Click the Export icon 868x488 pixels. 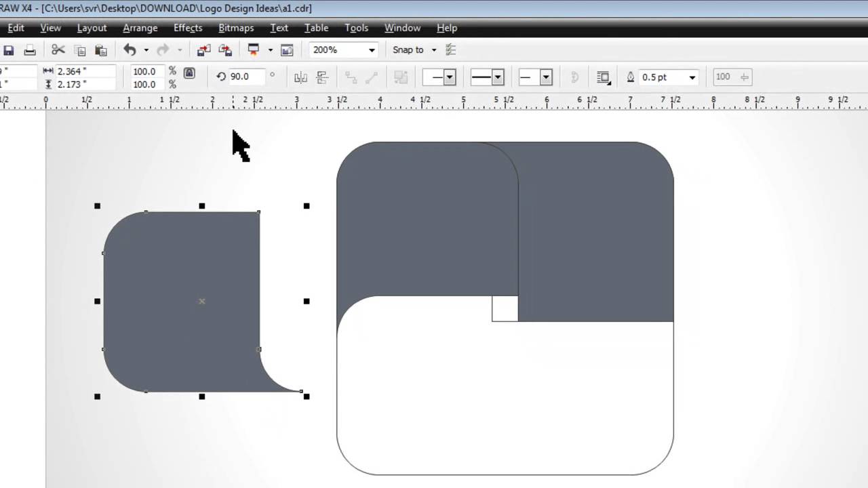tap(225, 49)
